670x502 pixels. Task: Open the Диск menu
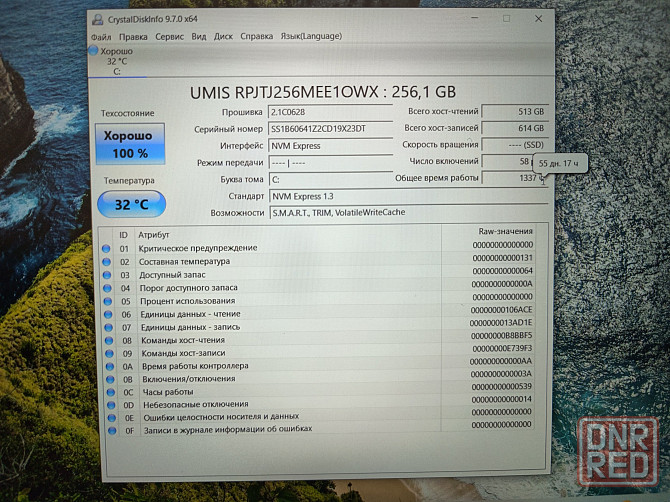223,36
